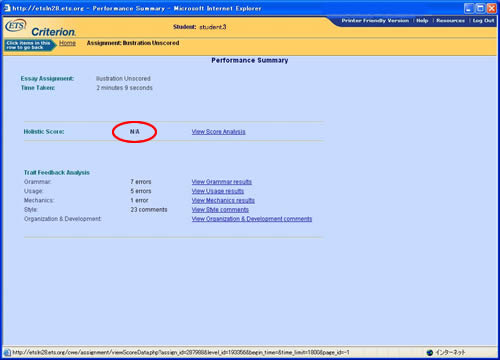Click the 'Performance Summary' heading
The height and width of the screenshot is (360, 500).
pyautogui.click(x=250, y=60)
